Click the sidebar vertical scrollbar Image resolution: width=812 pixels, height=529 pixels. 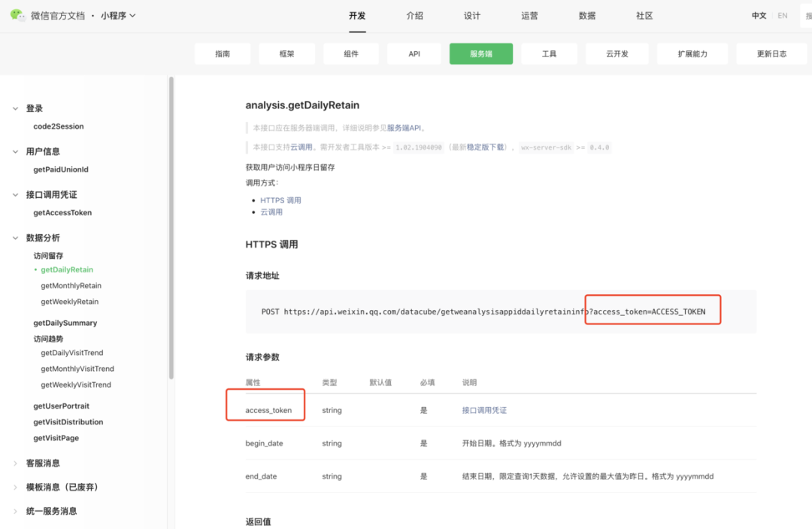click(x=171, y=228)
